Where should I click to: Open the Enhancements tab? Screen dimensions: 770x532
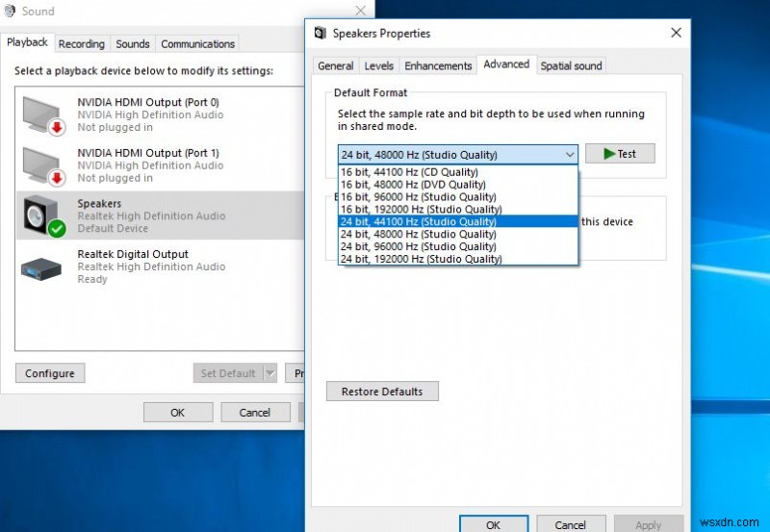[x=438, y=65]
